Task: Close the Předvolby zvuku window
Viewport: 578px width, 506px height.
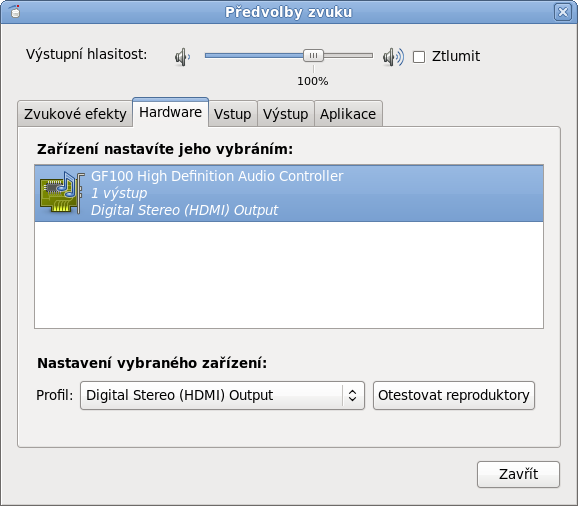Action: click(563, 12)
